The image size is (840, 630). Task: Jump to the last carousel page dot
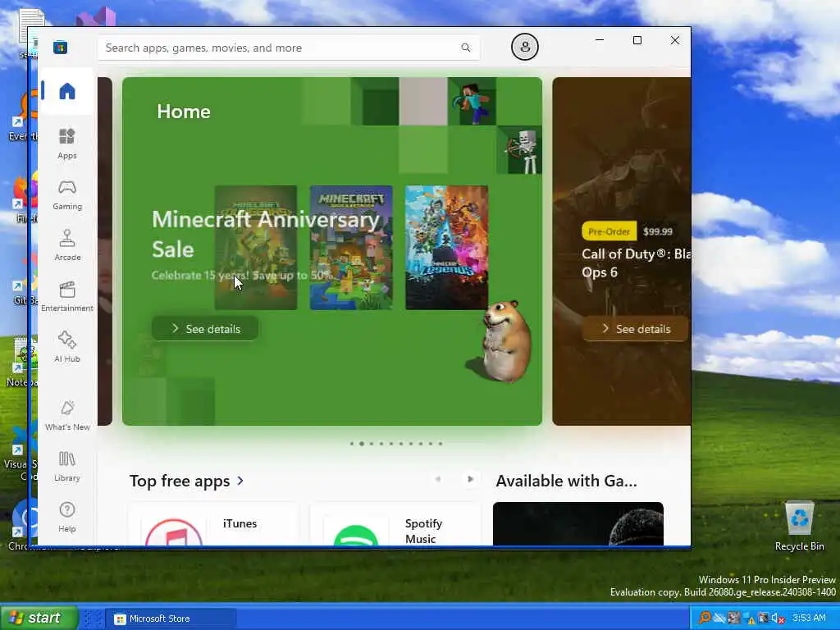coord(441,444)
